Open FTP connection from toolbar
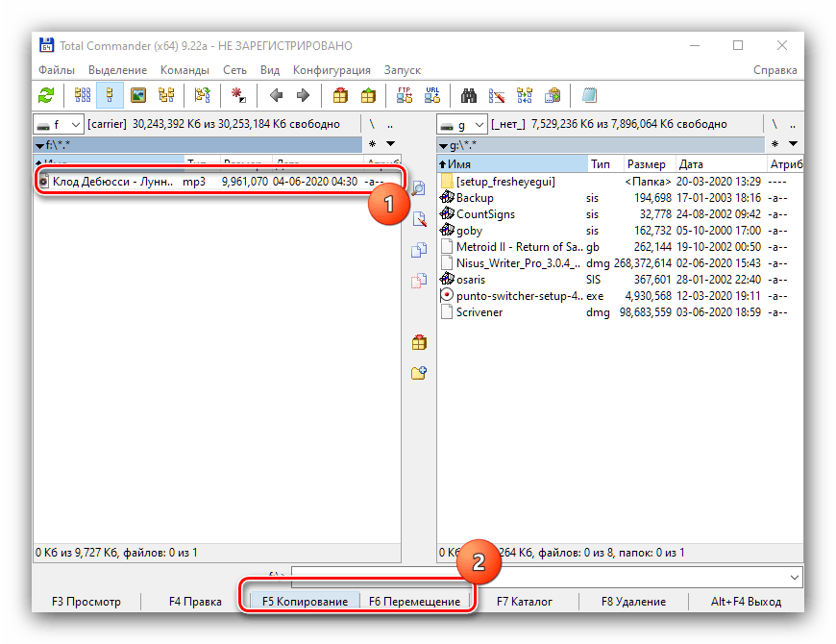Image resolution: width=836 pixels, height=644 pixels. click(x=405, y=95)
